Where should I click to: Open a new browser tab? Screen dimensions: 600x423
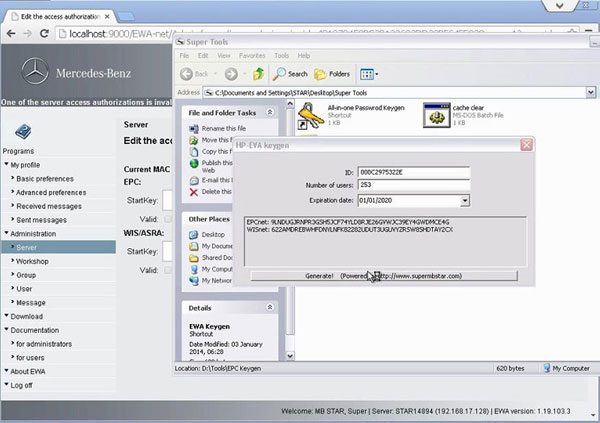[126, 16]
